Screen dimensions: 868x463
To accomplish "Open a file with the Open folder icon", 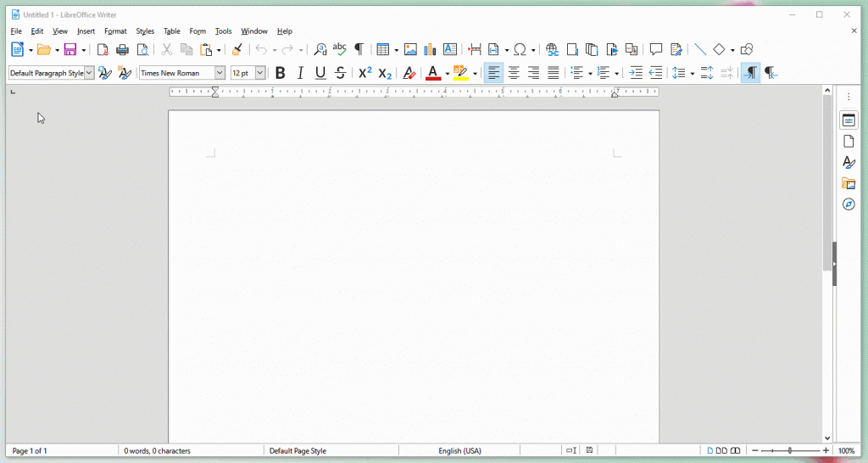I will pos(44,50).
